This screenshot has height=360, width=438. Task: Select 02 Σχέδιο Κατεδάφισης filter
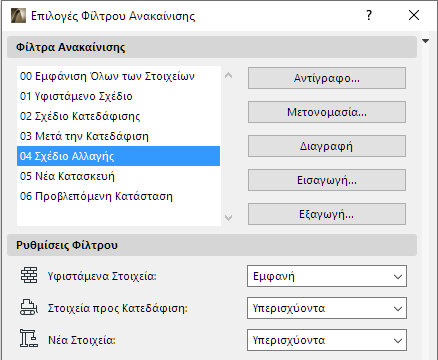click(x=118, y=116)
